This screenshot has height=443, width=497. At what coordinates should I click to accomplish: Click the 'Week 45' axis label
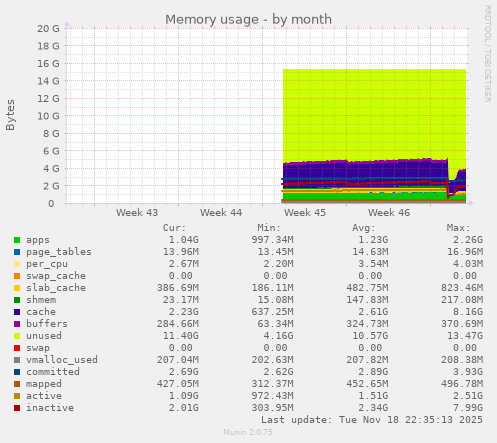point(305,213)
